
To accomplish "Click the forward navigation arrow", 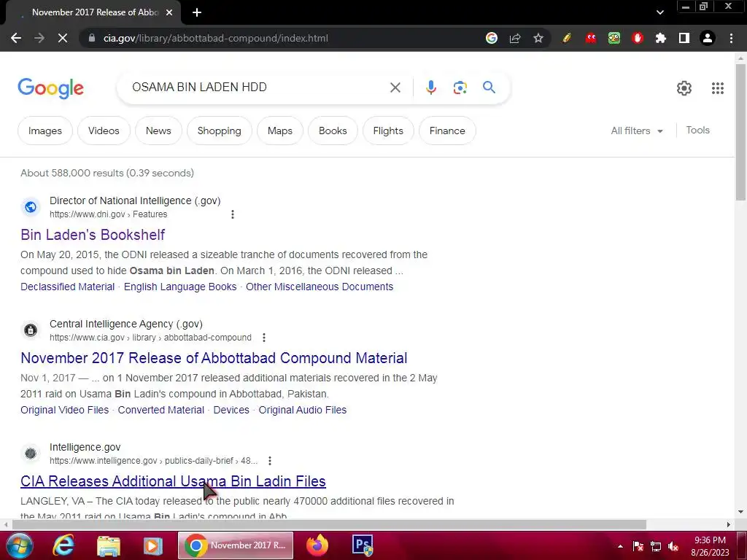I will [x=39, y=38].
